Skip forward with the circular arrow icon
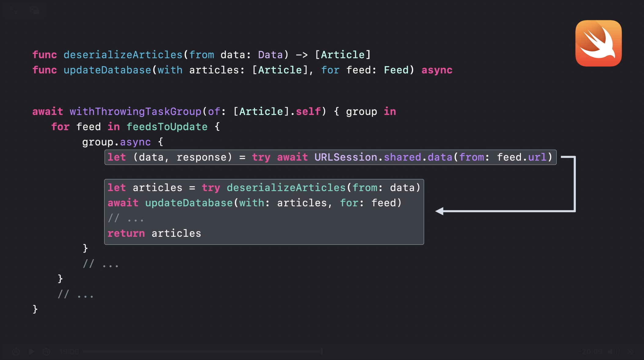Screen dimensions: 644x360 (47, 352)
